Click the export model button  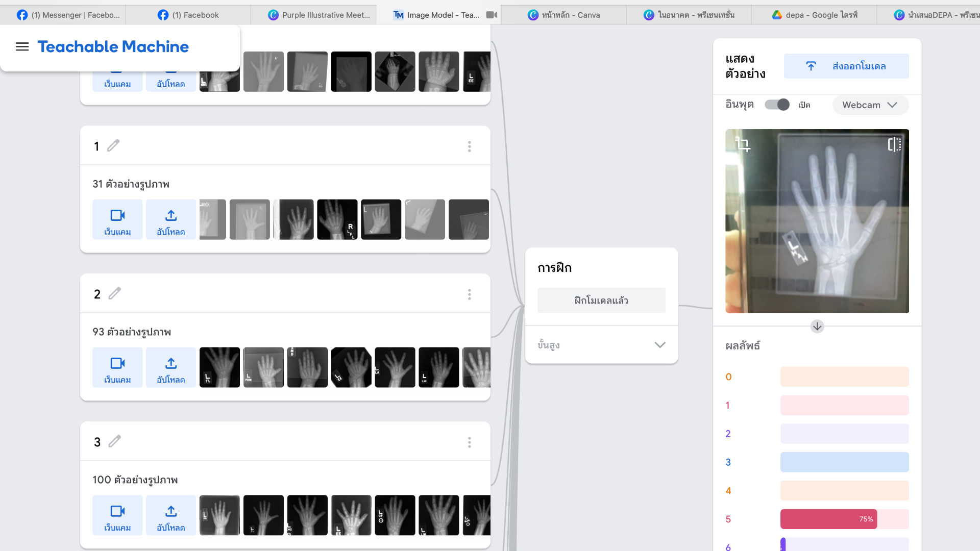[x=846, y=66]
